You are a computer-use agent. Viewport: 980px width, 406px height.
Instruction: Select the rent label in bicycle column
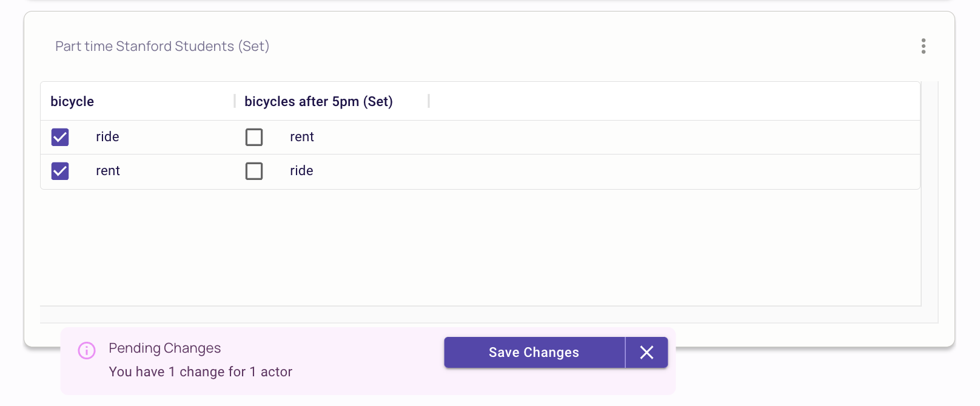click(x=108, y=171)
